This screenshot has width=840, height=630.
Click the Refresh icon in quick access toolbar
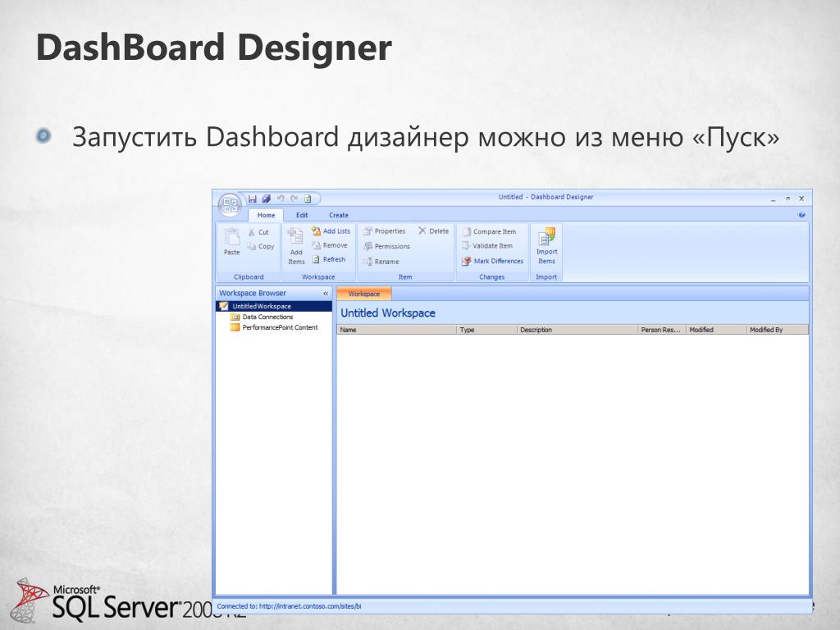(308, 199)
